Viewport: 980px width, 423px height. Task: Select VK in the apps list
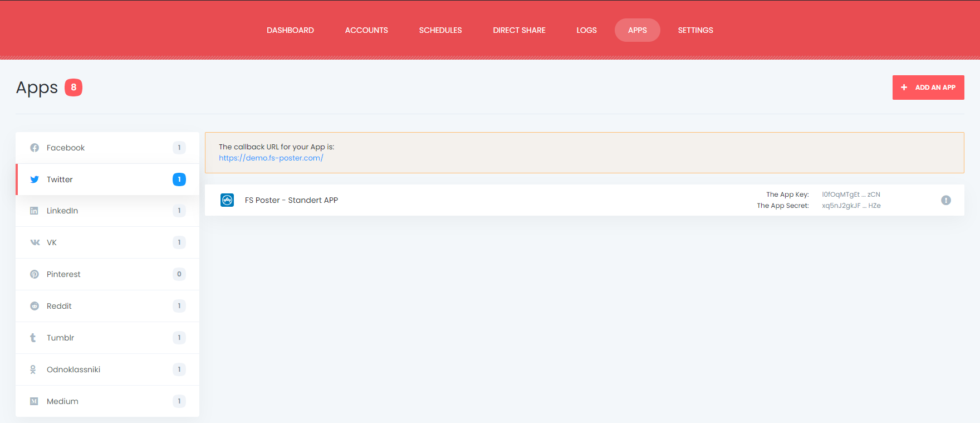[x=107, y=242]
